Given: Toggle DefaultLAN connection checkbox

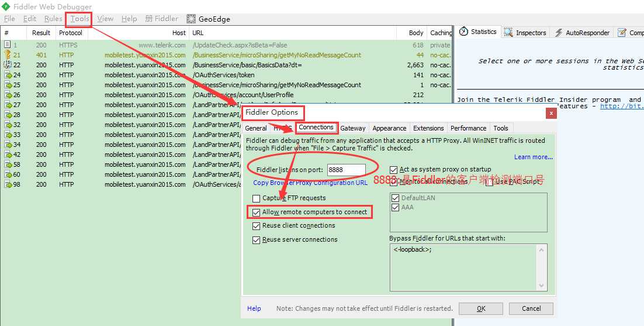Looking at the screenshot, I should coord(395,198).
